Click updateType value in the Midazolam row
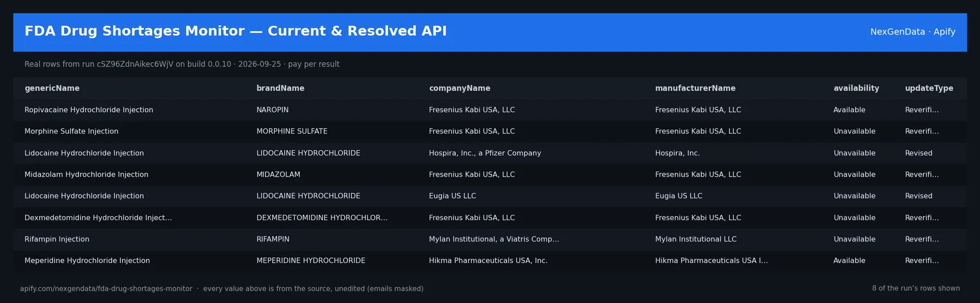Viewport: 980px width, 303px height. [922, 174]
